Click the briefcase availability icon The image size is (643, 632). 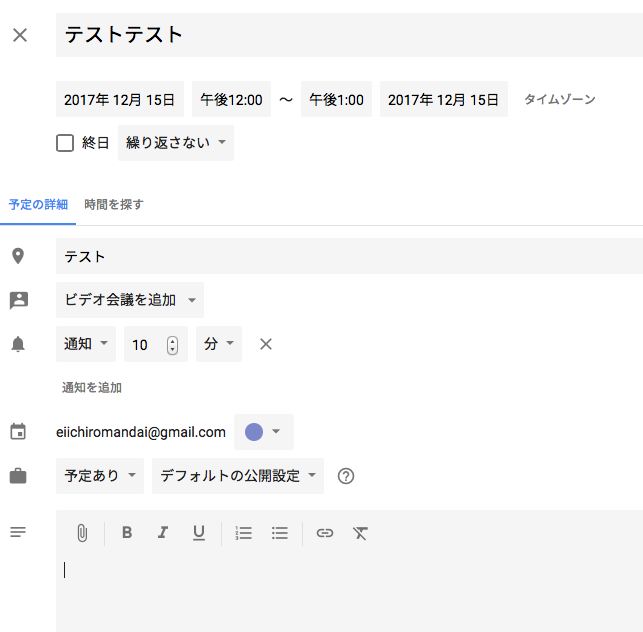click(x=18, y=476)
